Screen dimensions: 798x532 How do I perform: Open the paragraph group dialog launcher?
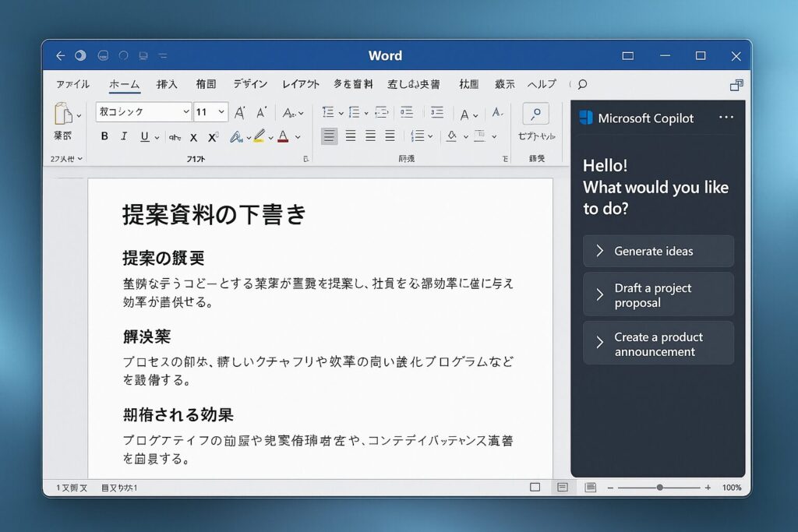click(505, 159)
